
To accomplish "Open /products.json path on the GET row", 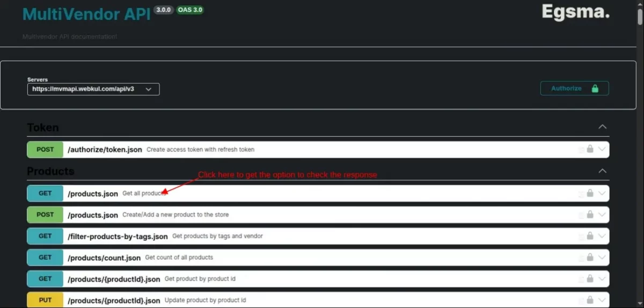I will (x=93, y=194).
